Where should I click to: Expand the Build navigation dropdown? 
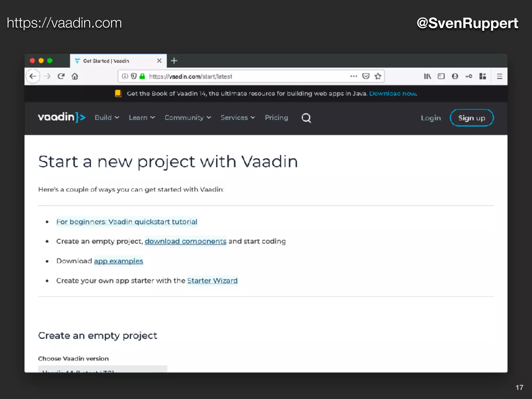pyautogui.click(x=107, y=118)
